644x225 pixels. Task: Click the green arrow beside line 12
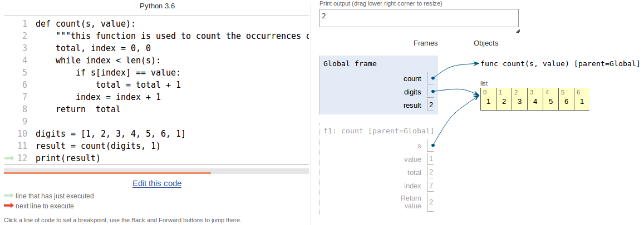click(9, 158)
